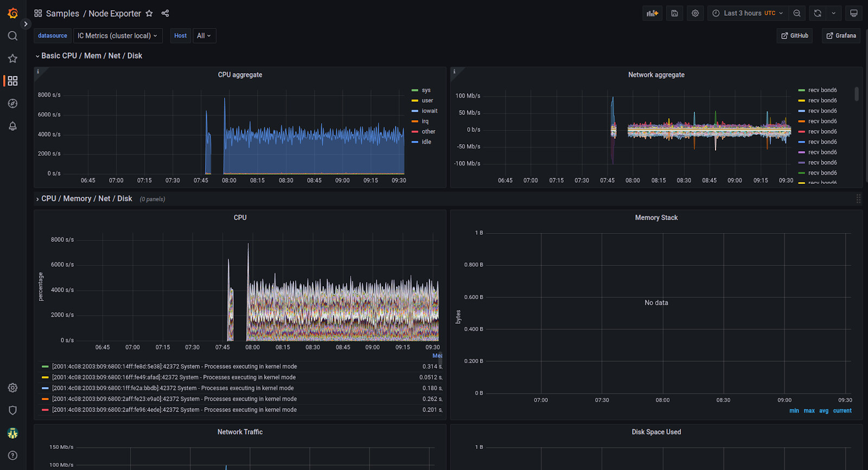The height and width of the screenshot is (470, 868).
Task: Open the Dashboards grid icon in sidebar
Action: 12,81
